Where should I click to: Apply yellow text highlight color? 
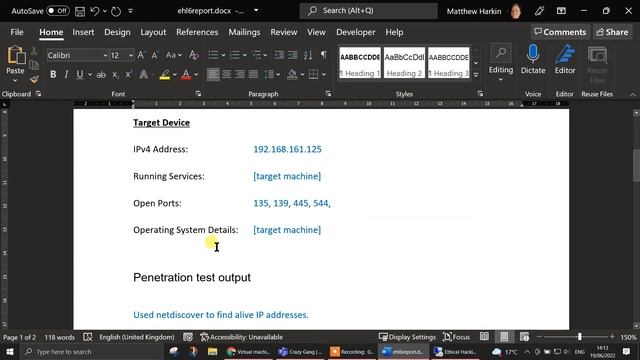[165, 74]
